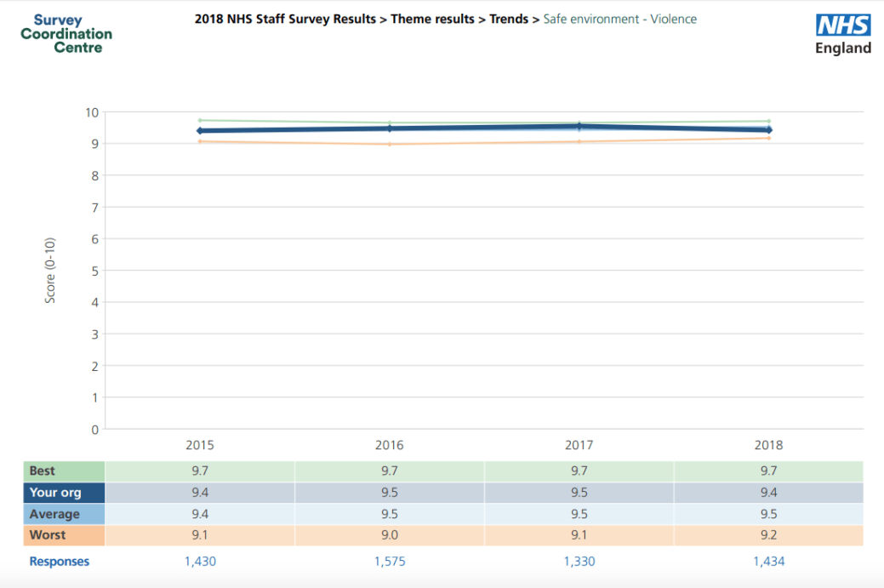Click the Best line data point at 2018
Image resolution: width=884 pixels, height=588 pixels.
point(768,122)
